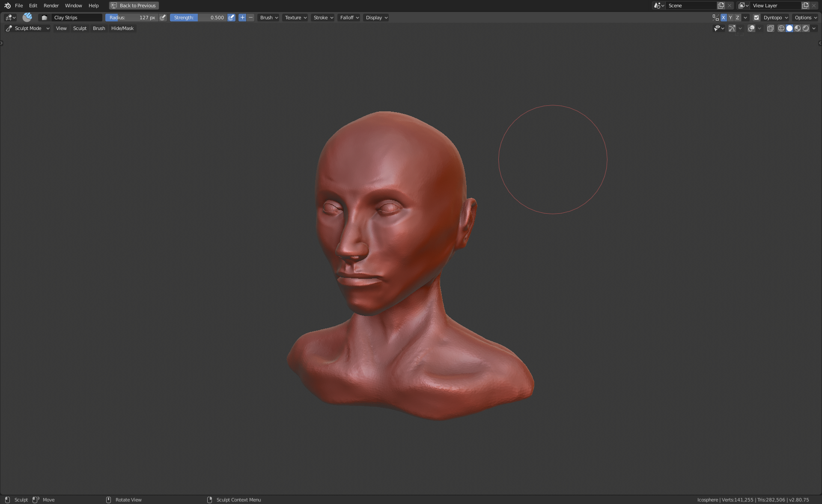Click the Strength slider field
This screenshot has width=822, height=504.
198,18
